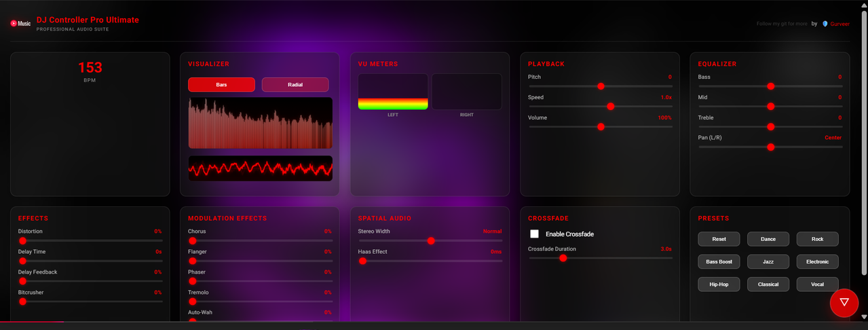Click the DJ Controller Pro Ultimate title
Viewport: 868px width, 330px height.
88,20
